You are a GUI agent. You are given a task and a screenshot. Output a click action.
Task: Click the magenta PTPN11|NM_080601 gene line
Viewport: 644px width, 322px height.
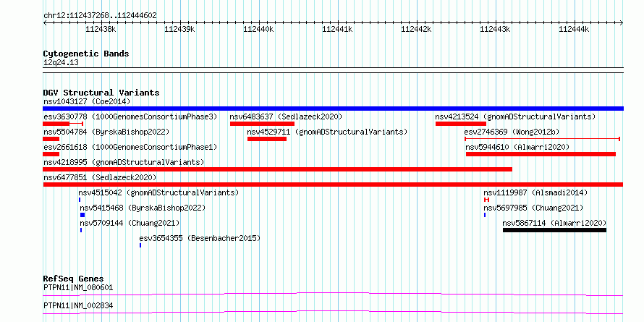click(x=333, y=294)
